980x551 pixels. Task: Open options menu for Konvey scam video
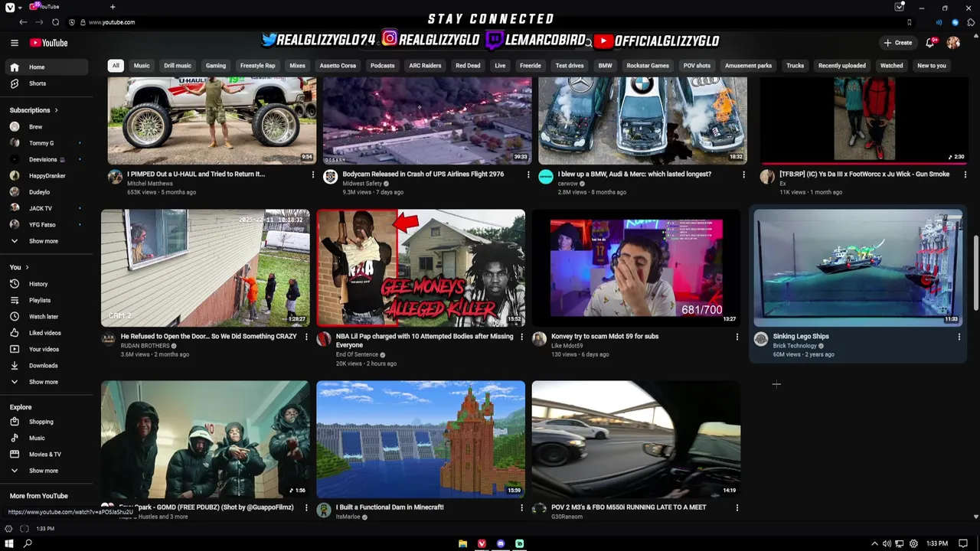pyautogui.click(x=737, y=337)
